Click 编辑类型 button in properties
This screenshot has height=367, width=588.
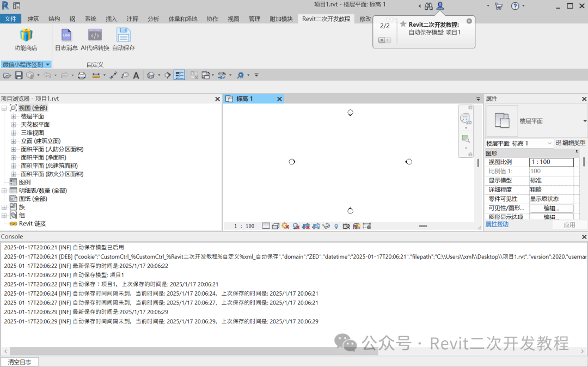(571, 143)
